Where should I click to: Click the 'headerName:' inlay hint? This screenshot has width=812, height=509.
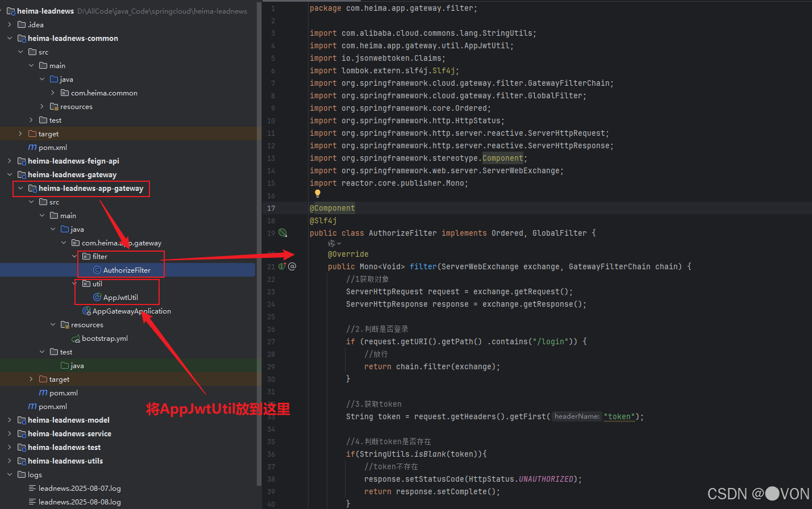[x=577, y=416]
